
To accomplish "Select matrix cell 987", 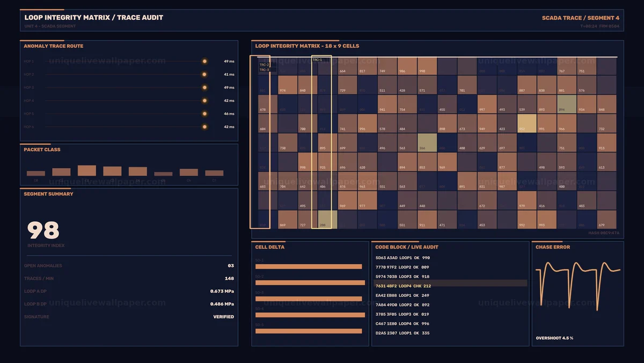I will coord(507,181).
